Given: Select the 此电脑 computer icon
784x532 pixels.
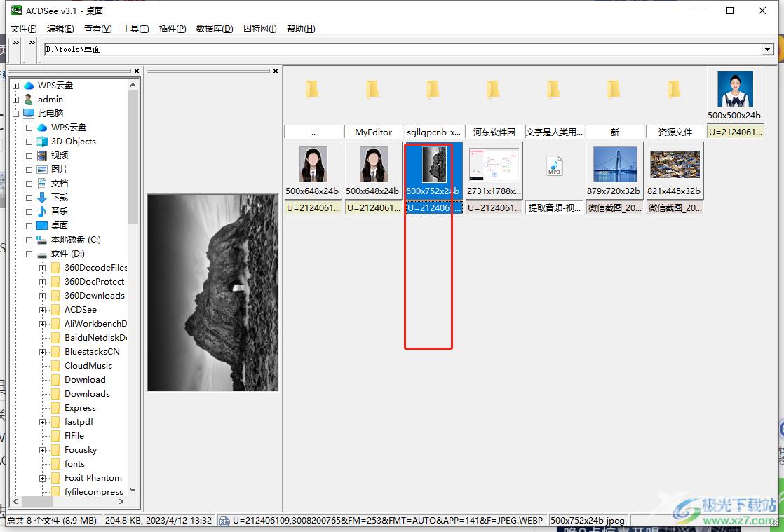Looking at the screenshot, I should (x=29, y=114).
